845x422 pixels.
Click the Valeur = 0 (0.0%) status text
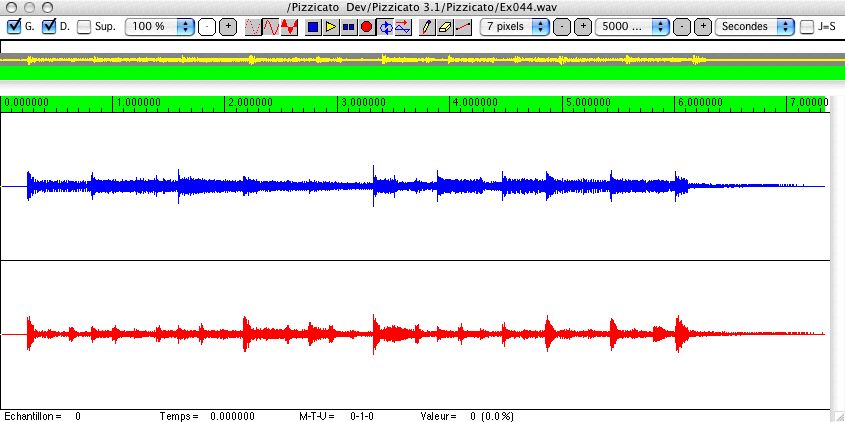point(467,416)
